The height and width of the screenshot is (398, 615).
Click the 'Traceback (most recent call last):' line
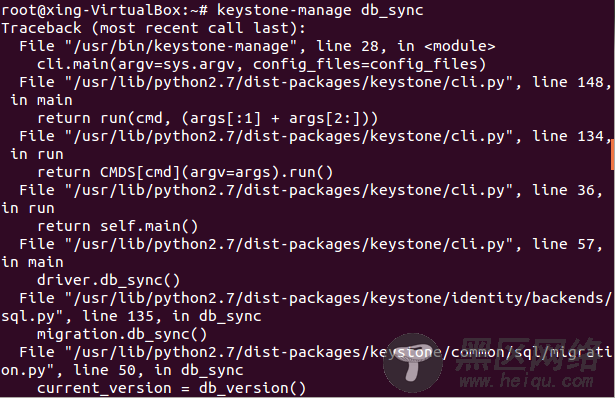[153, 28]
